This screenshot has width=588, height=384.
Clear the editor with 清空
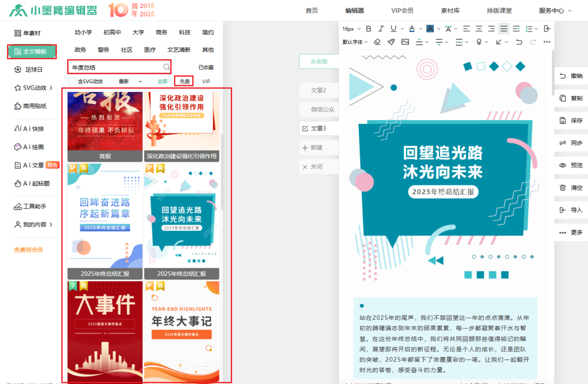click(x=571, y=188)
